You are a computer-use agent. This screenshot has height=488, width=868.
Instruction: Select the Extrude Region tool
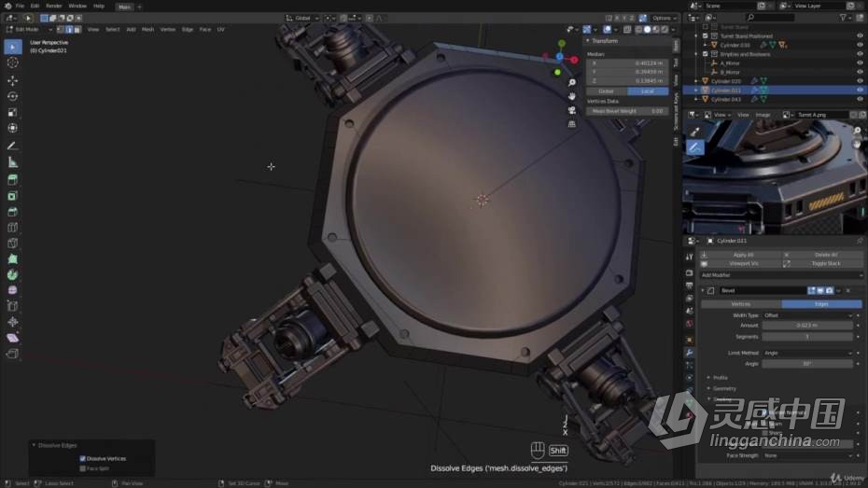13,180
